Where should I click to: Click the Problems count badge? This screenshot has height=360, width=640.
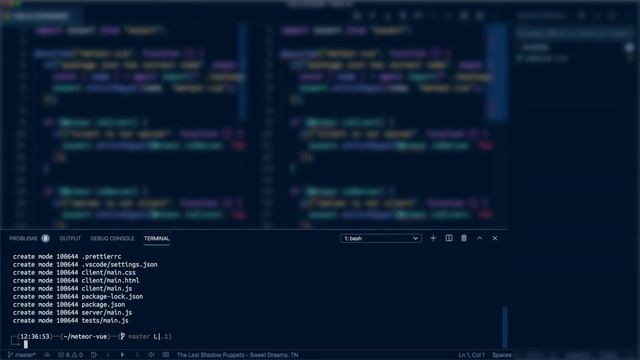pos(45,238)
